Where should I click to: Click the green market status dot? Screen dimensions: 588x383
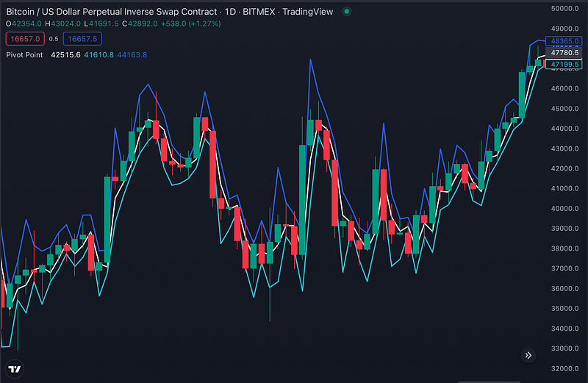[347, 12]
